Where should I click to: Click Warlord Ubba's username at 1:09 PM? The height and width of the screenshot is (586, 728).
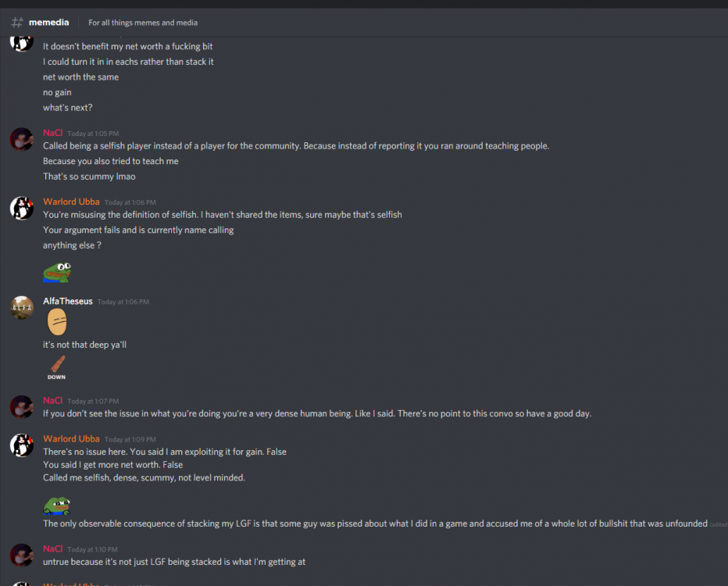tap(71, 438)
